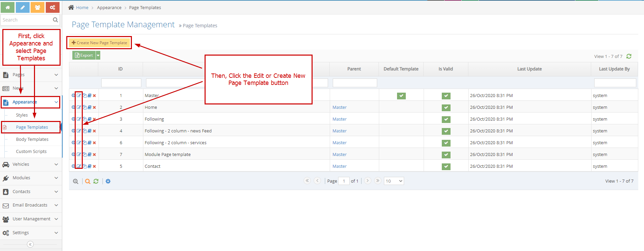Click the blue gear icon in grid footer
Screen dimensions: 644x251
click(x=108, y=181)
